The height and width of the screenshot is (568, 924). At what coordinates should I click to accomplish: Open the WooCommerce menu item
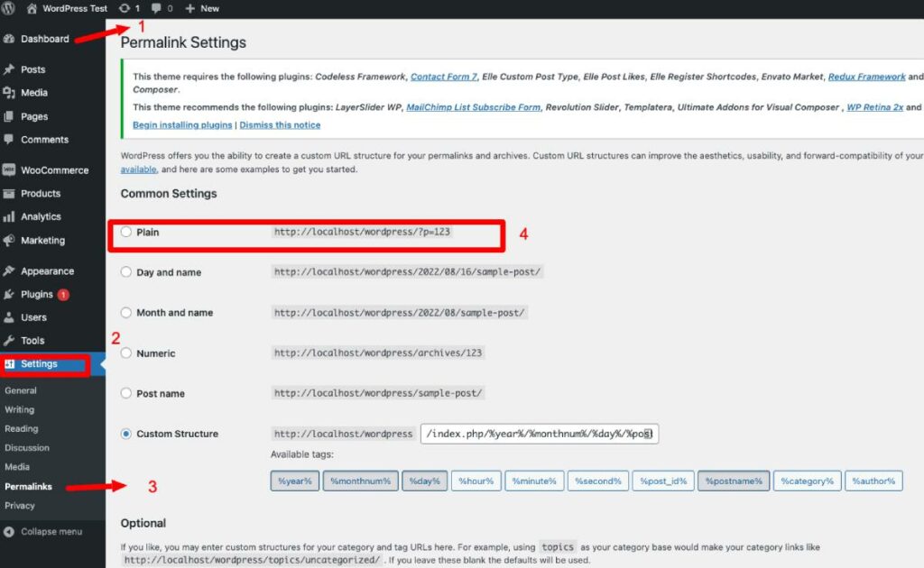tap(55, 170)
